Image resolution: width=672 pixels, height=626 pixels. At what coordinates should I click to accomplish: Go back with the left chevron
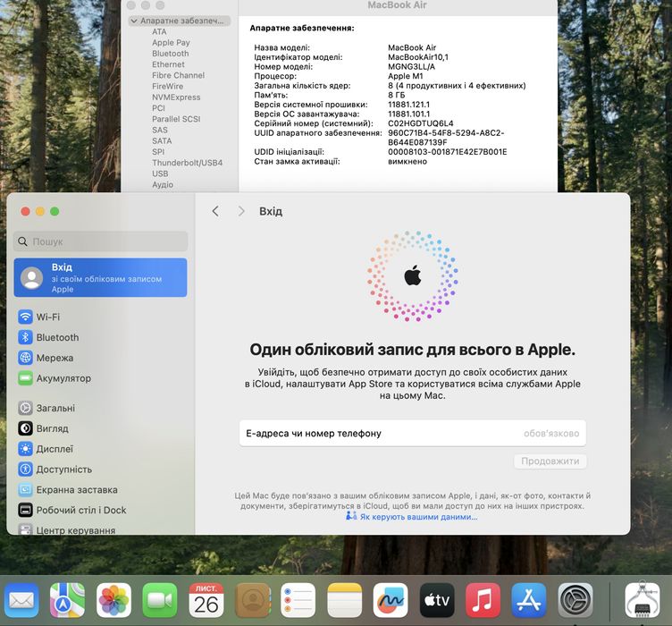[215, 211]
